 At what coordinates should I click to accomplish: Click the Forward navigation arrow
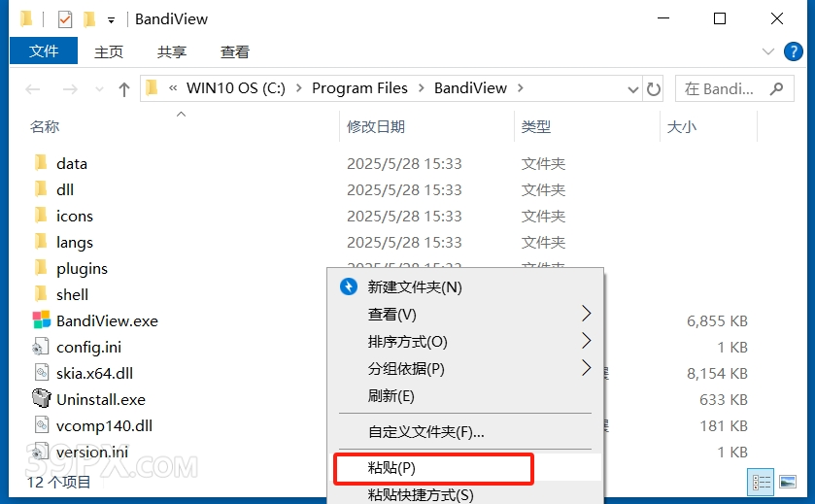tap(70, 89)
